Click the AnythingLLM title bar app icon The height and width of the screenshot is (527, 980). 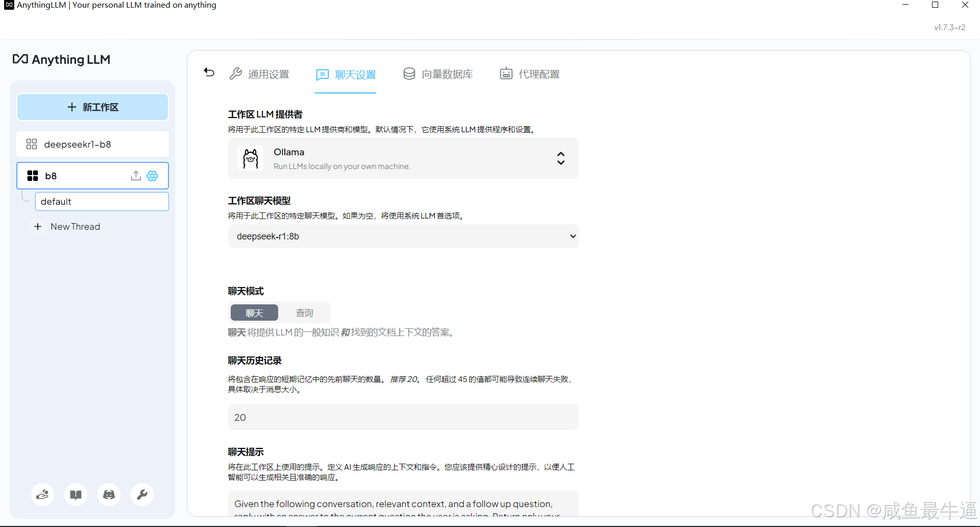pos(9,5)
